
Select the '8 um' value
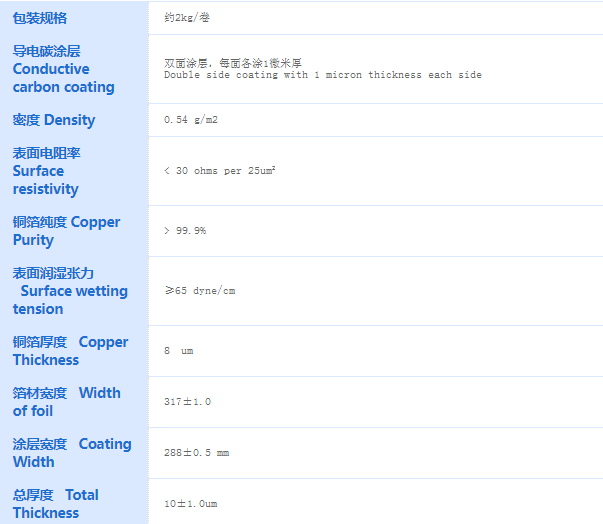tap(178, 351)
